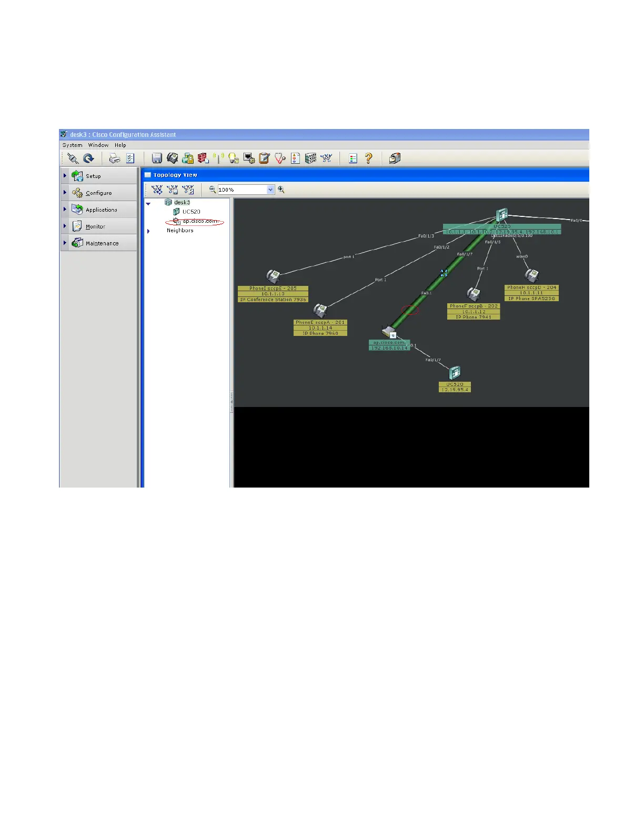The height and width of the screenshot is (834, 644).
Task: Open the telephony phone toolbar icon
Action: (172, 158)
